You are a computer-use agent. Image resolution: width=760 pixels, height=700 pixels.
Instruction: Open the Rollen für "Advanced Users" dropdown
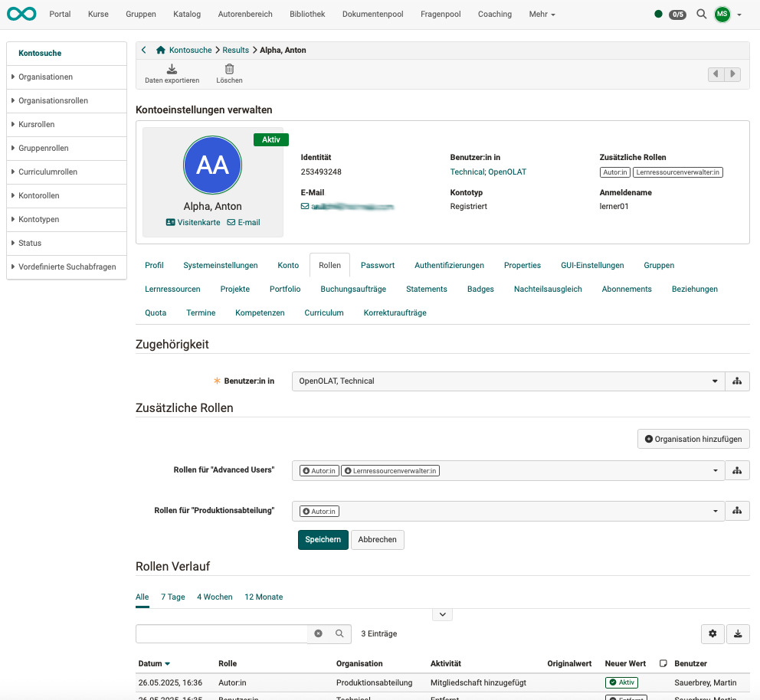715,470
